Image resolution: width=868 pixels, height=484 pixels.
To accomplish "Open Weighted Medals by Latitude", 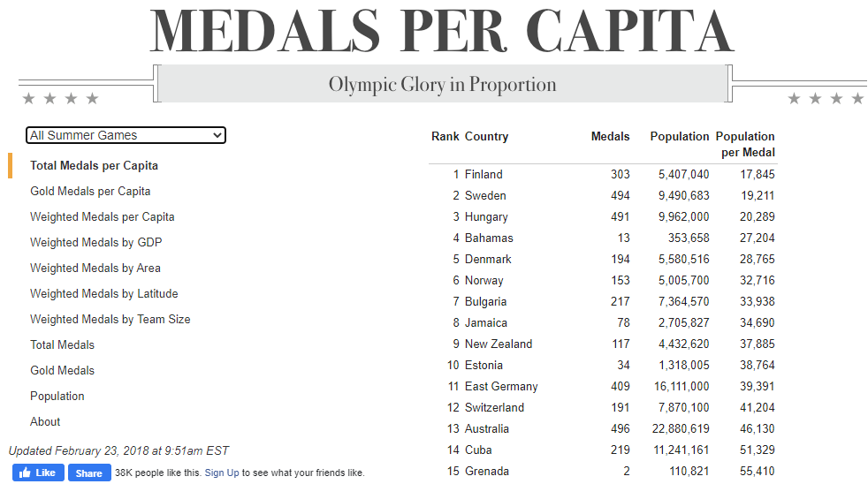I will click(x=103, y=293).
